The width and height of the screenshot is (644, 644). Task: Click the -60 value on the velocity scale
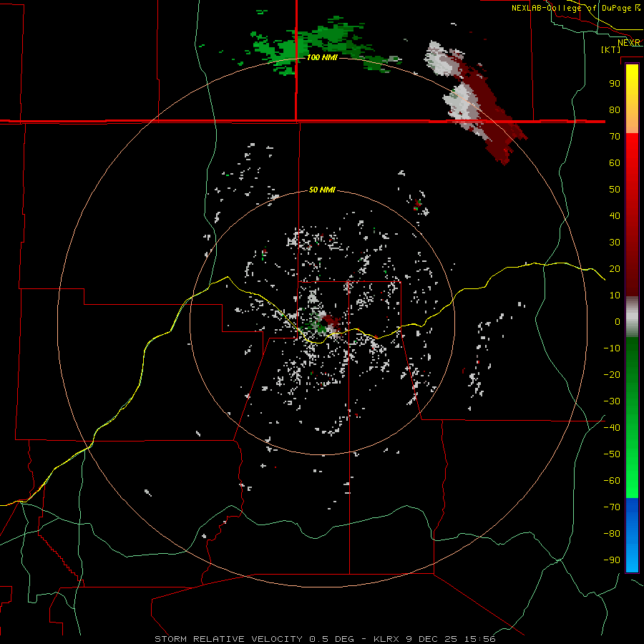(x=612, y=481)
